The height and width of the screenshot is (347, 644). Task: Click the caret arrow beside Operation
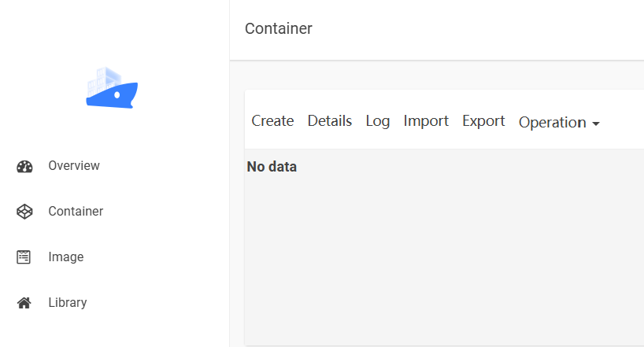(596, 124)
